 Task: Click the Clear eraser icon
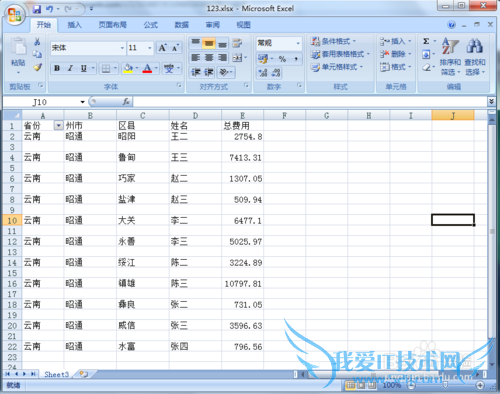click(426, 67)
